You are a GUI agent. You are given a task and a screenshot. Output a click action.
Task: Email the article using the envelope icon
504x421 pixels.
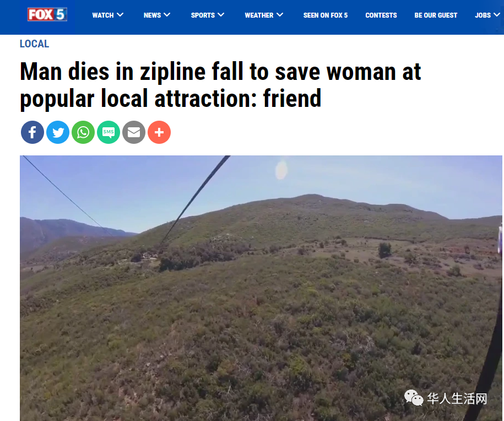point(134,132)
